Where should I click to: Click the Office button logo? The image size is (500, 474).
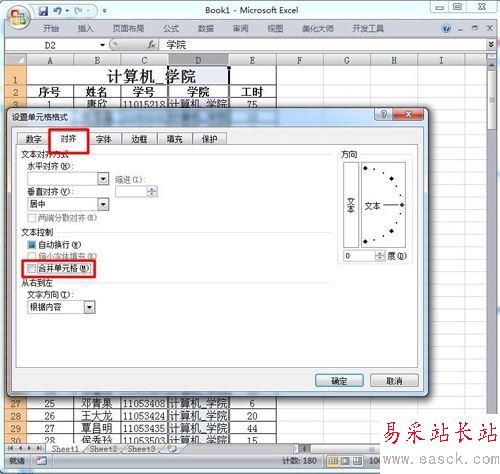pyautogui.click(x=18, y=17)
